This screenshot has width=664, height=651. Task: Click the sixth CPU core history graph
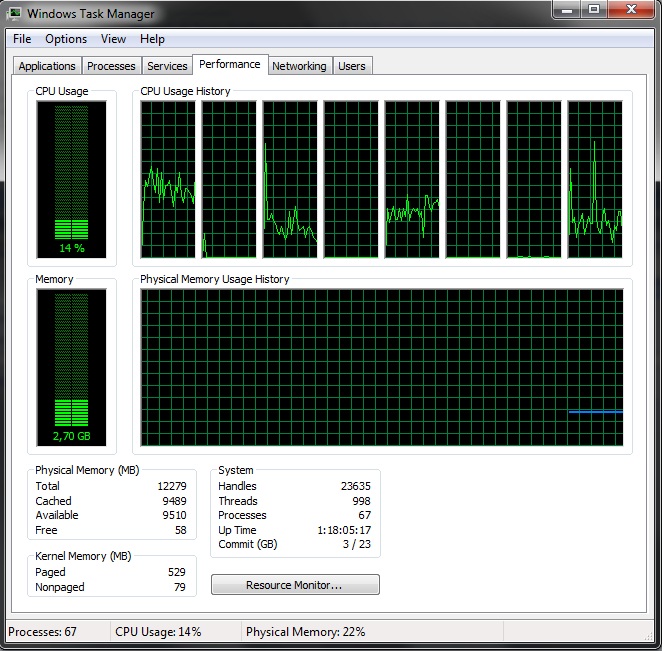pos(473,180)
